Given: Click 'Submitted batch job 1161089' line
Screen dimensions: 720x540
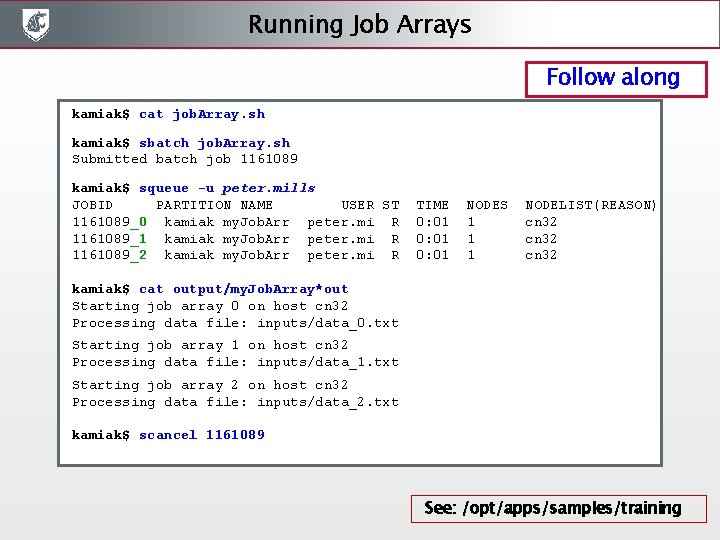Looking at the screenshot, I should [185, 159].
